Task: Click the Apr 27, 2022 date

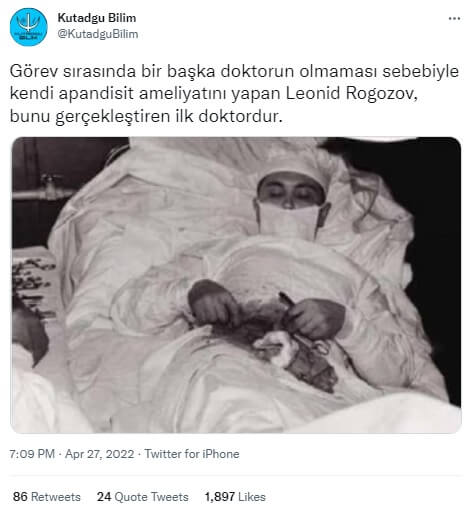Action: [99, 454]
